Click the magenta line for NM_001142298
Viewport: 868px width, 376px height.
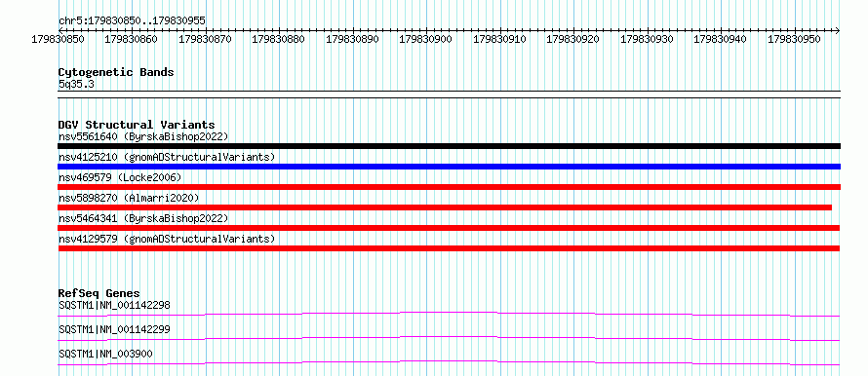coord(449,314)
